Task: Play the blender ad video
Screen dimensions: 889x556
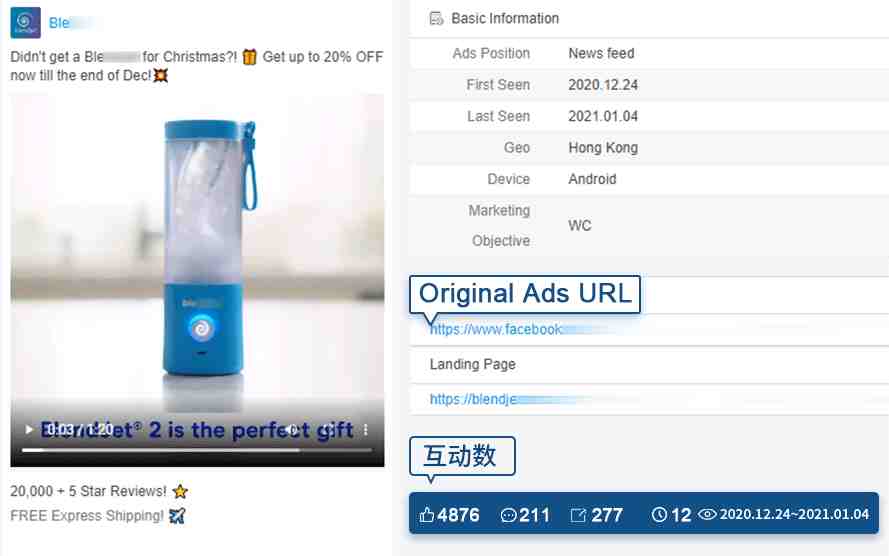Action: (28, 430)
